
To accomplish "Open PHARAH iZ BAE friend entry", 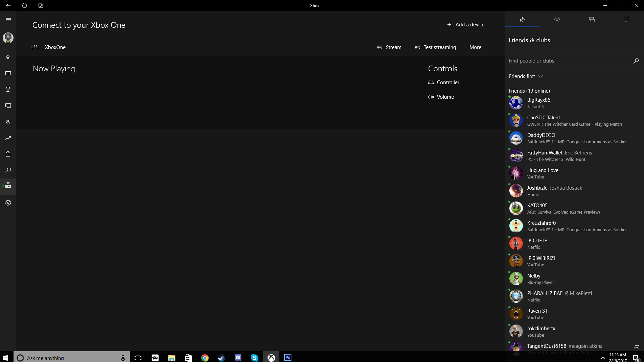I will (x=574, y=296).
